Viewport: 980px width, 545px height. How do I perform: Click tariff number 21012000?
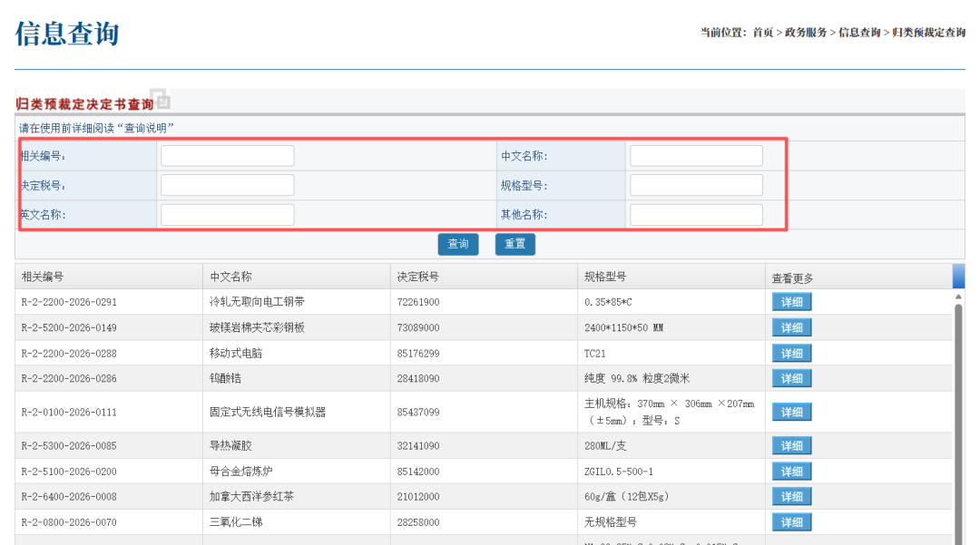(x=418, y=497)
